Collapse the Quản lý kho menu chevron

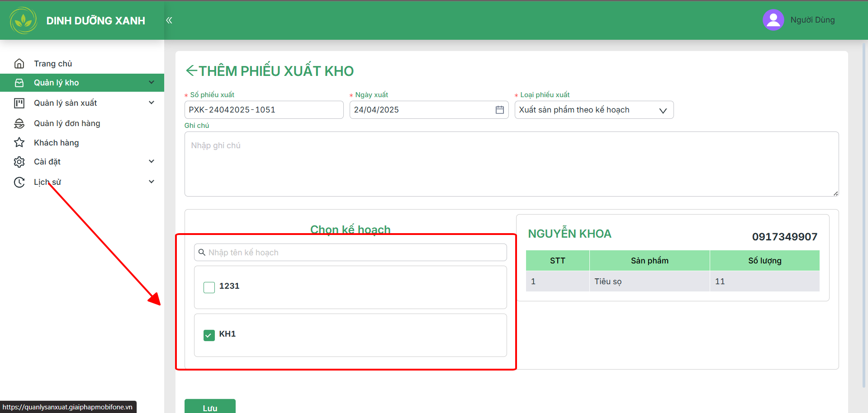(152, 82)
